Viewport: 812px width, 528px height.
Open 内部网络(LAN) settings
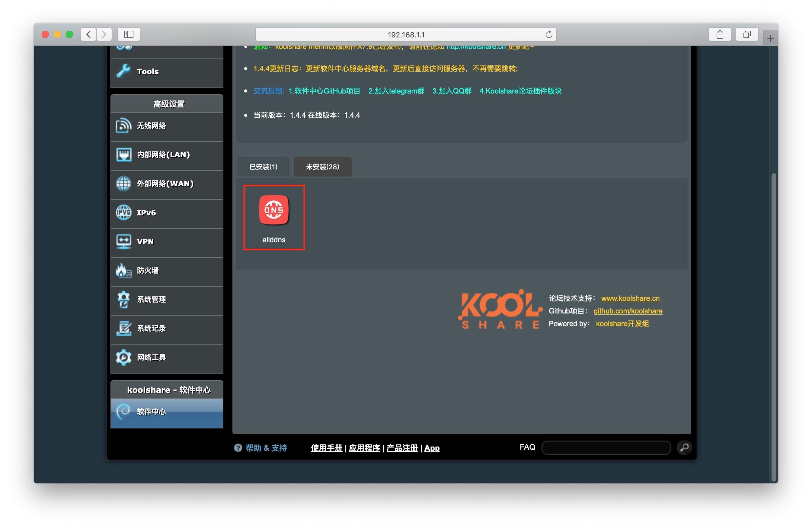pyautogui.click(x=163, y=155)
